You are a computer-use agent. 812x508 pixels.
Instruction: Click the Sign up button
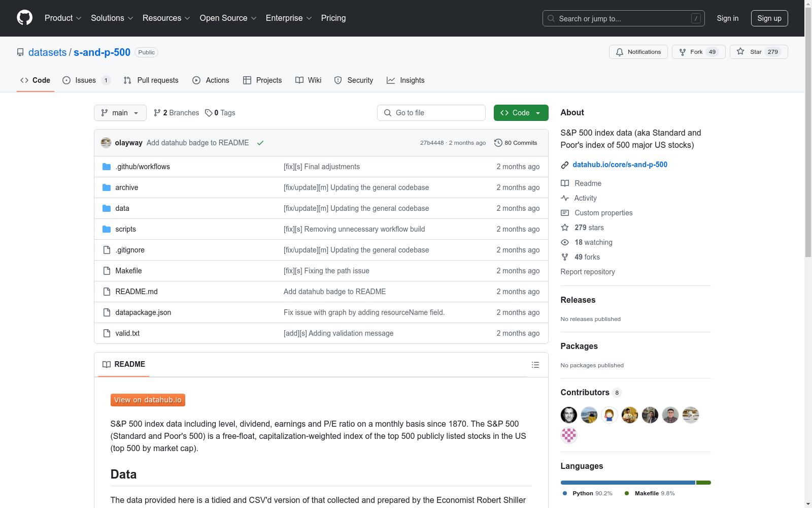point(769,18)
